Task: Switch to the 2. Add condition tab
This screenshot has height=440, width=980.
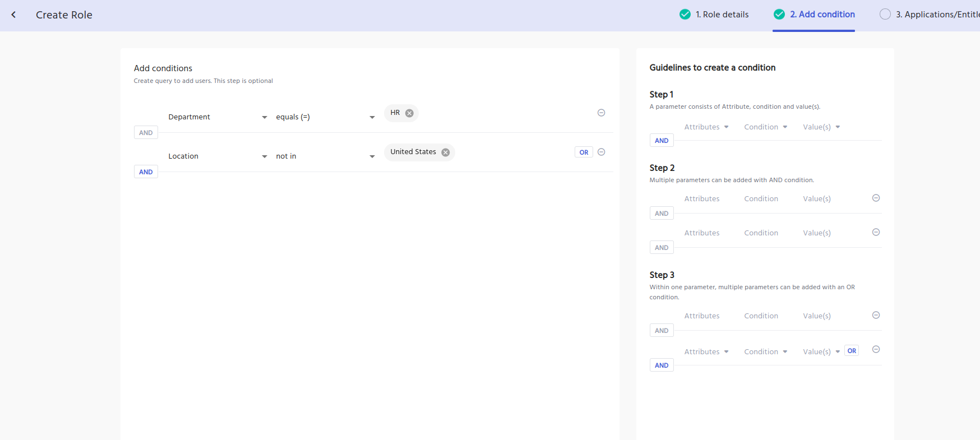Action: pyautogui.click(x=822, y=15)
